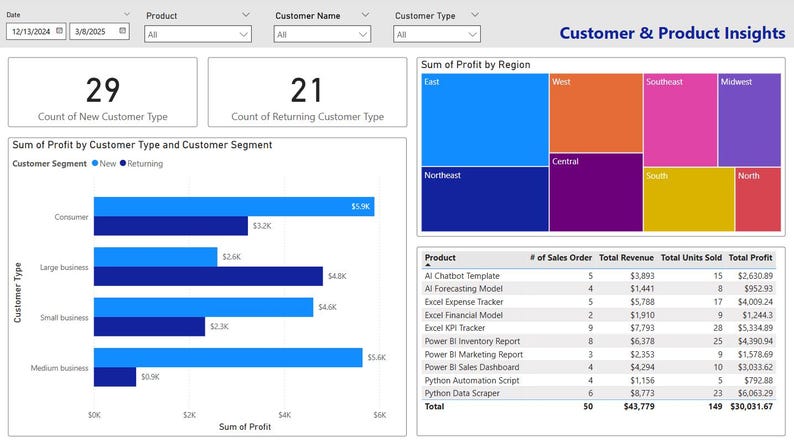Select the Python Data Scraper row
Image resolution: width=794 pixels, height=442 pixels.
pos(599,393)
